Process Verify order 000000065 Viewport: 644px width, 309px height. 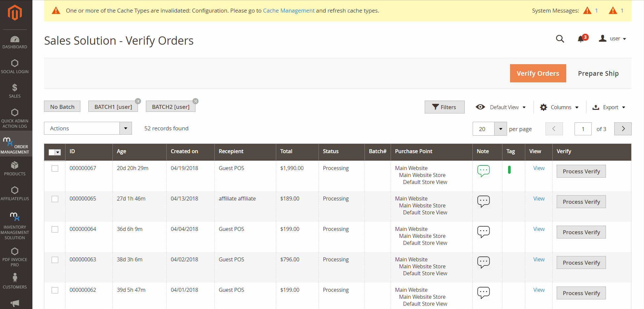pos(581,202)
